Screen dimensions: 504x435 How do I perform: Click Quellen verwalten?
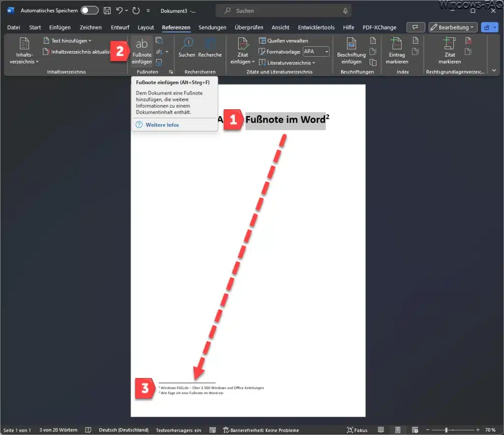click(283, 40)
